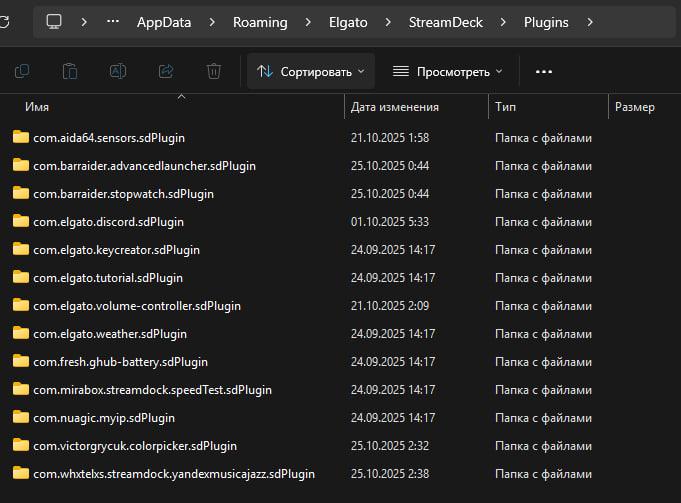
Task: Click the Share icon in the toolbar
Action: [x=166, y=71]
